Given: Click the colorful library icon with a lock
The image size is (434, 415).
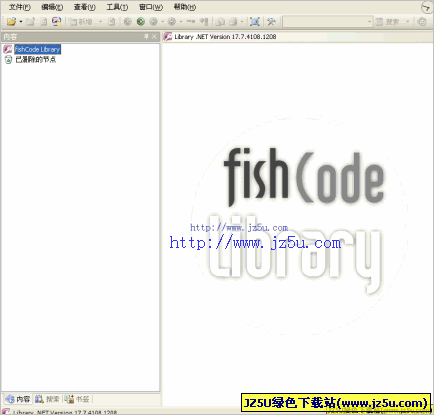Looking at the screenshot, I should [56, 22].
